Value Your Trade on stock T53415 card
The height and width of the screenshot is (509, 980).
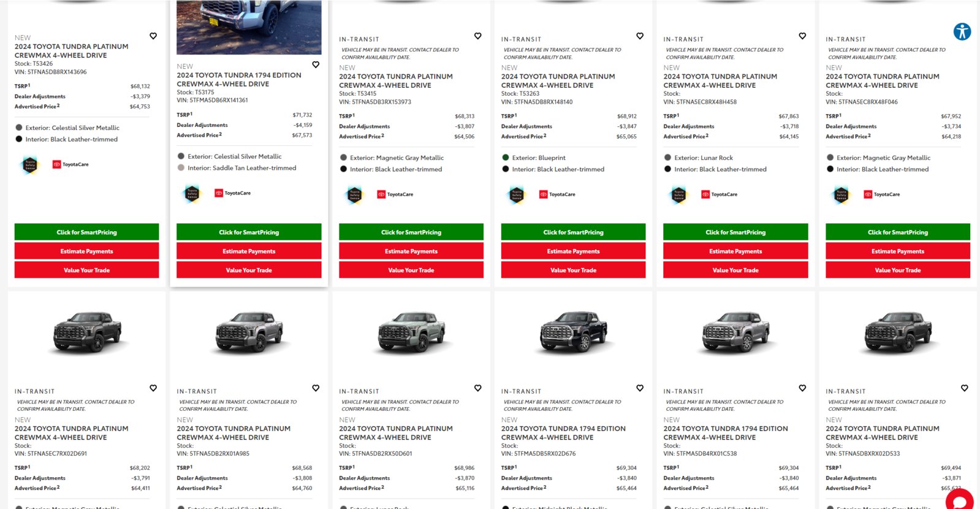click(411, 270)
